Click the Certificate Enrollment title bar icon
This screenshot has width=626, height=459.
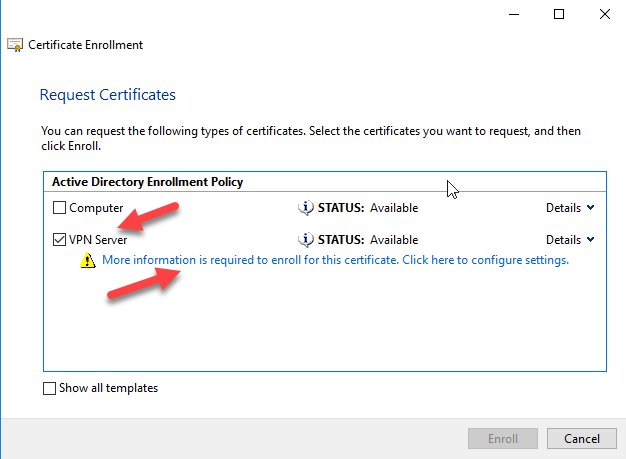pos(15,45)
